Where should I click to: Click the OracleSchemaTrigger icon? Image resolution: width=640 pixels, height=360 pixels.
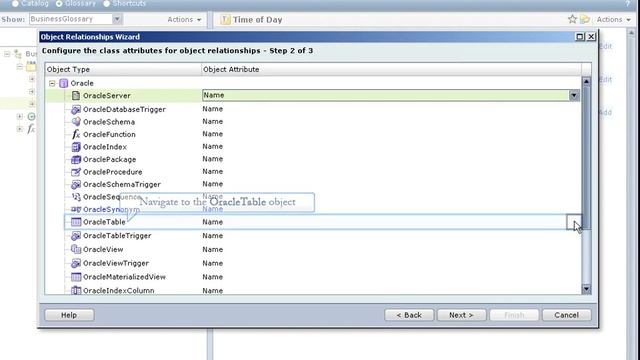(76, 184)
